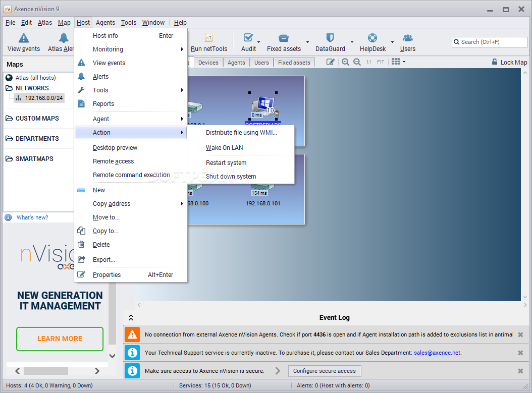Click the What's new info icon
Screen dimensions: 532x393
[8, 218]
